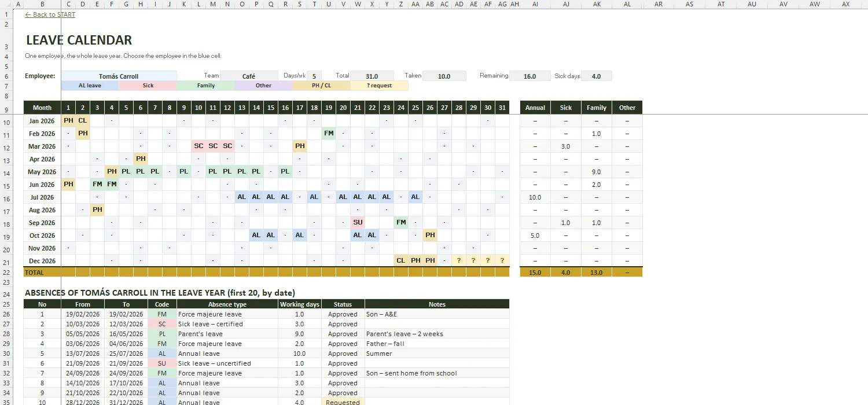Click the Parent's leave absence type cell
The image size is (868, 405).
227,334
